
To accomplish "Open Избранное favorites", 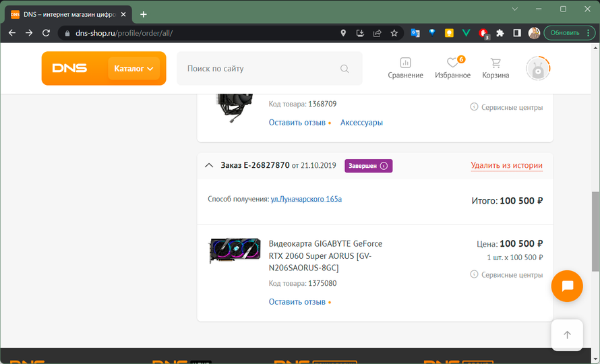I will pos(452,68).
